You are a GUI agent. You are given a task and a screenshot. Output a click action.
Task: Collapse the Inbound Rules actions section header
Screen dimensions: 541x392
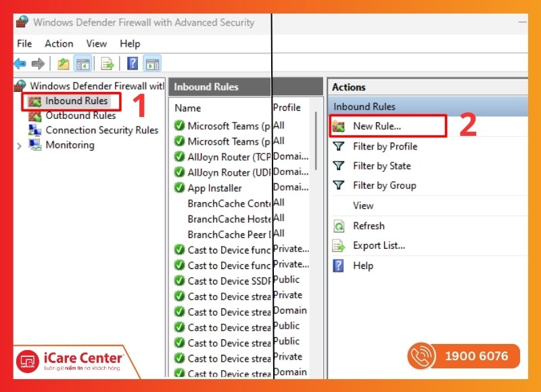point(428,107)
